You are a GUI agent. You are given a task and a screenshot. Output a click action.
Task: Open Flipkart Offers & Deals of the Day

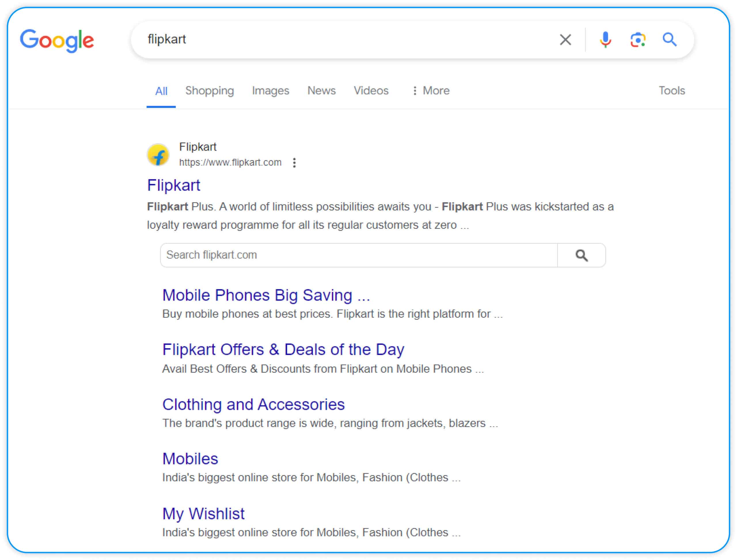click(283, 350)
